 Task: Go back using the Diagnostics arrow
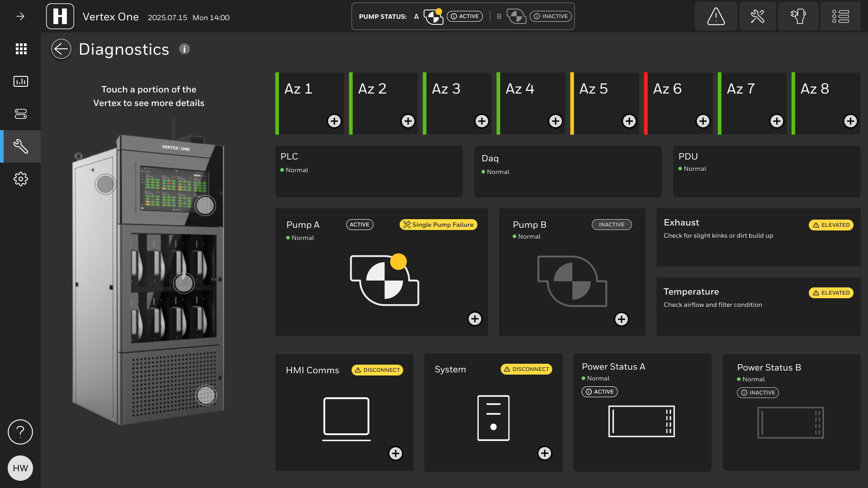click(61, 49)
